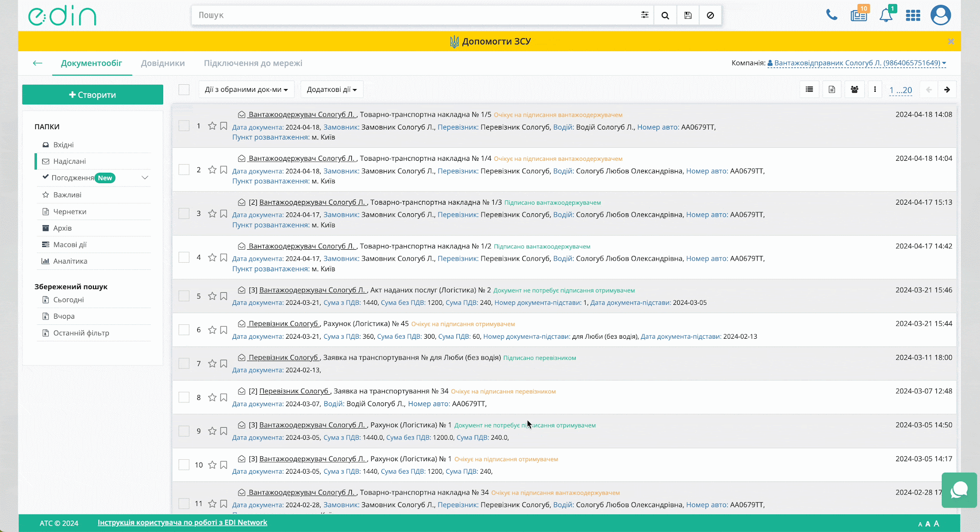This screenshot has height=532, width=980.
Task: Click into the Пошук search field
Action: point(414,15)
